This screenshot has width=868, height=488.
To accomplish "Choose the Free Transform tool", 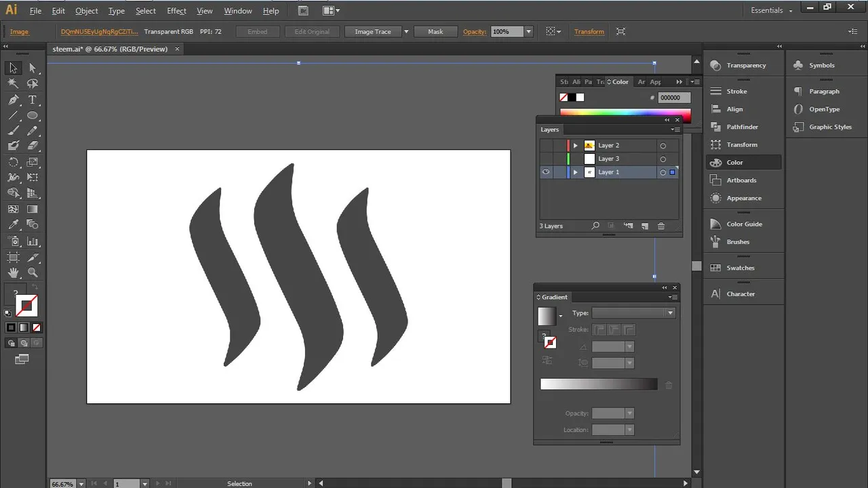I will pyautogui.click(x=33, y=178).
